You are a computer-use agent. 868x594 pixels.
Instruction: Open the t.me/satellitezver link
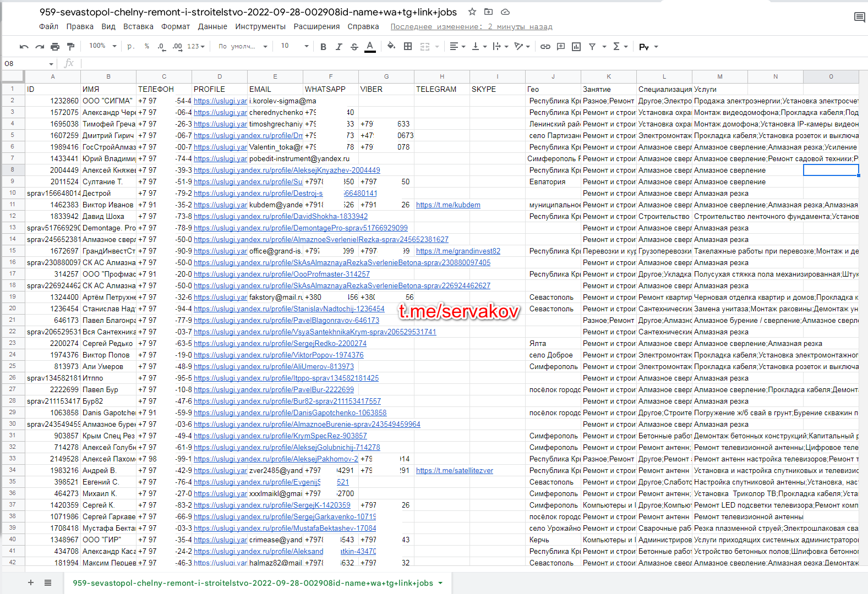[455, 470]
